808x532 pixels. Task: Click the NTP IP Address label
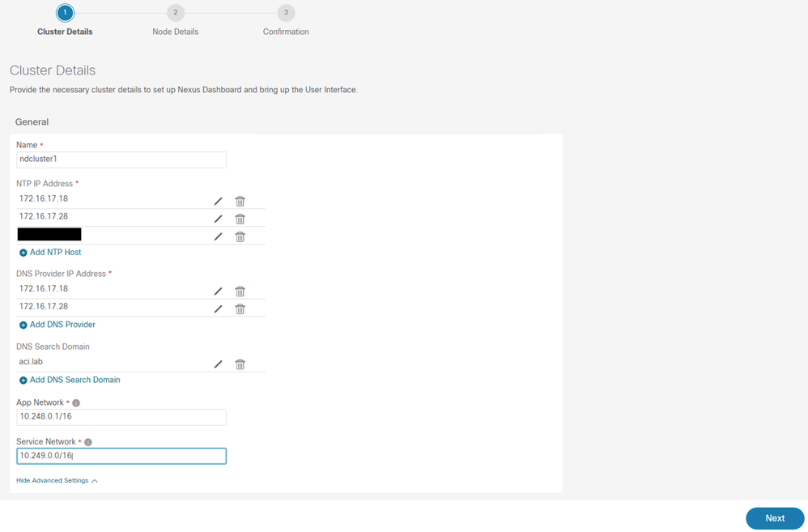(45, 184)
